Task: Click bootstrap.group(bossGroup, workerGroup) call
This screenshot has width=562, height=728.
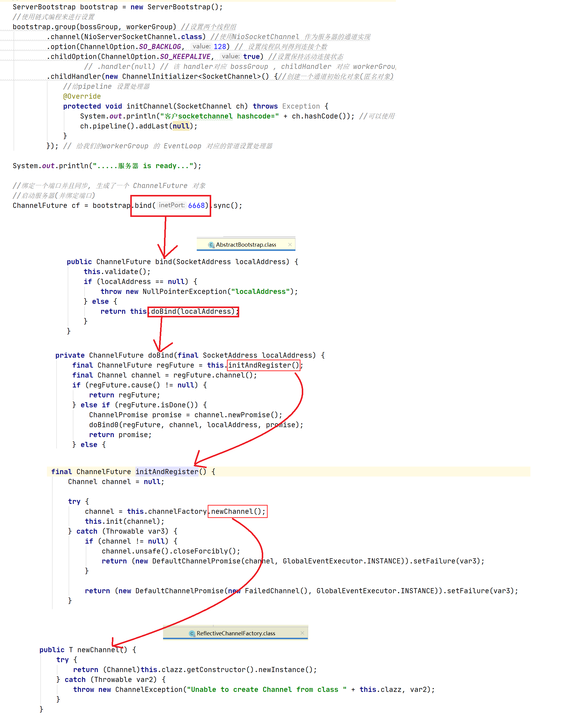Action: tap(94, 27)
